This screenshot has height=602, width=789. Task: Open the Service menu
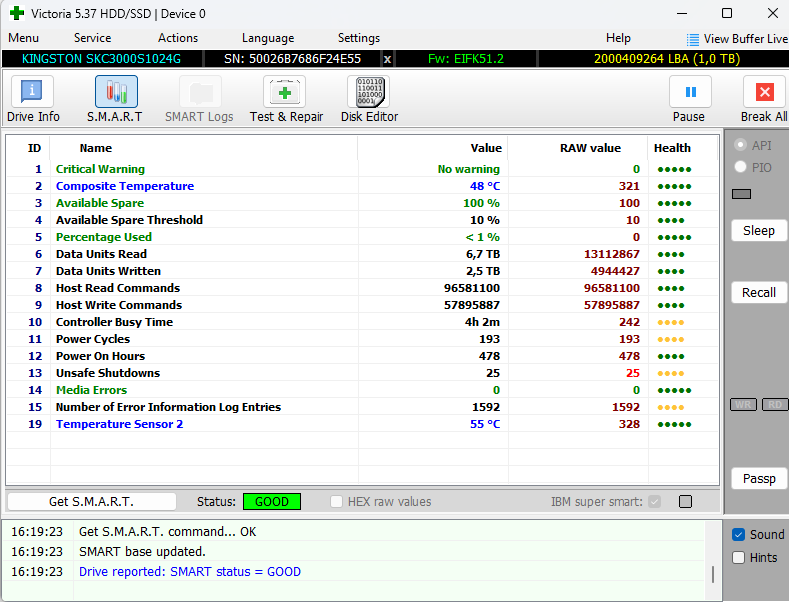pyautogui.click(x=92, y=38)
